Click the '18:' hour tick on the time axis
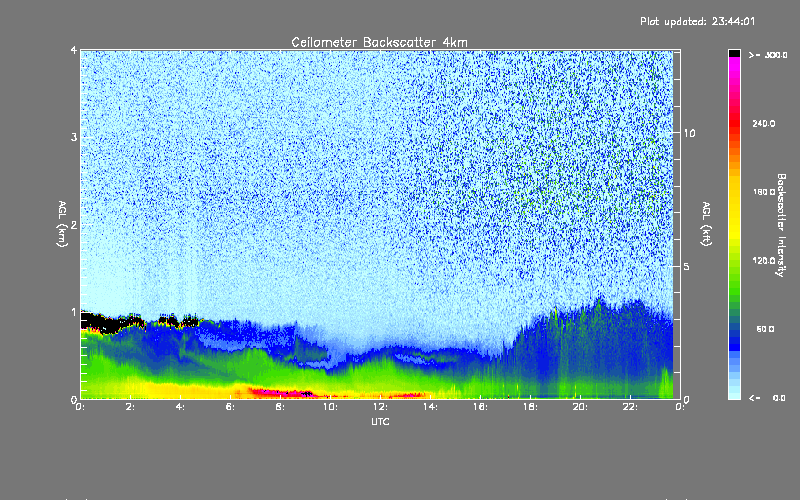Viewport: 800px width, 500px height. pos(530,407)
